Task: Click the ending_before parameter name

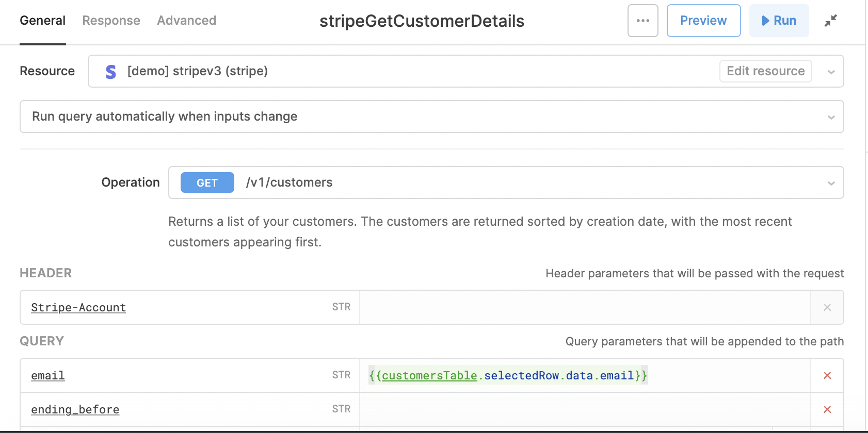Action: [75, 410]
